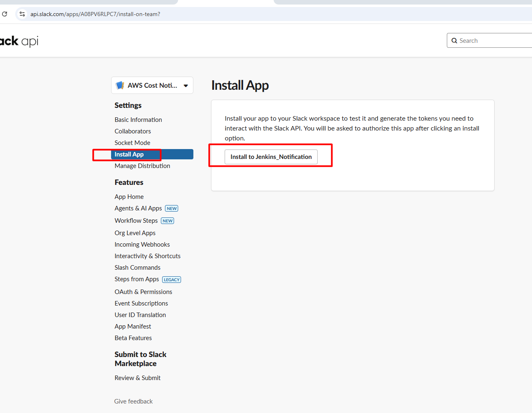The width and height of the screenshot is (532, 413).
Task: Open Workflow Steps
Action: tap(136, 221)
